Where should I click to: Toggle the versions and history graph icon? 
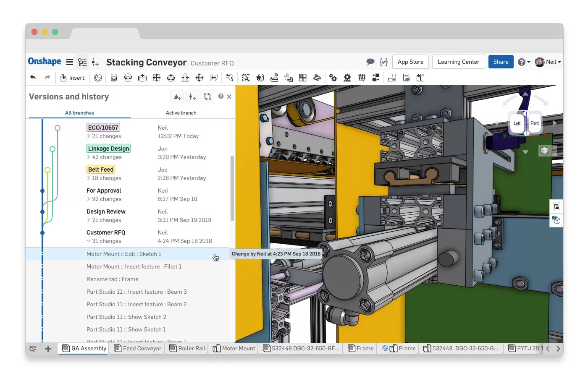pos(82,62)
